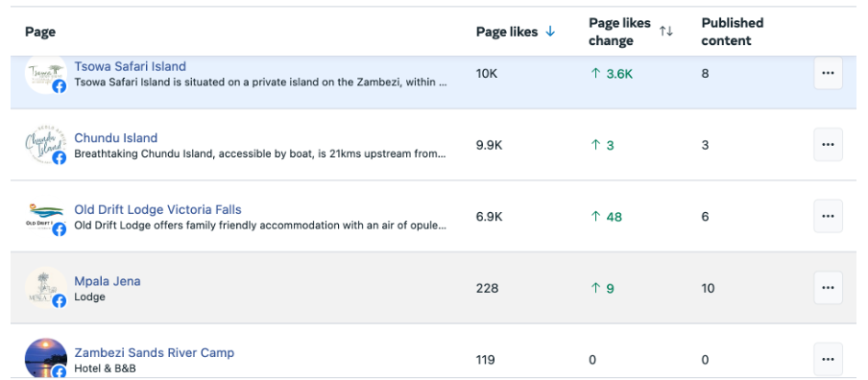Sort by Page likes descending arrow
The height and width of the screenshot is (380, 868).
click(549, 32)
